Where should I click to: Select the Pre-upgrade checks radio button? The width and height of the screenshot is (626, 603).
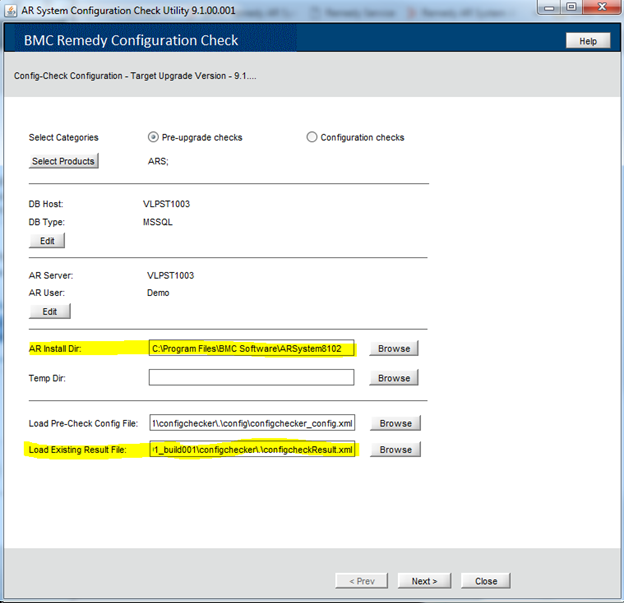[153, 137]
